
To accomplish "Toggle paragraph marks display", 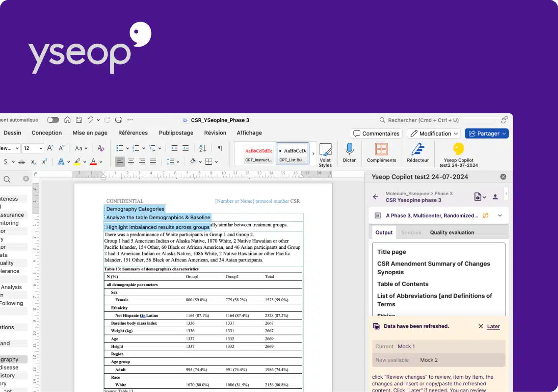I will (220, 148).
